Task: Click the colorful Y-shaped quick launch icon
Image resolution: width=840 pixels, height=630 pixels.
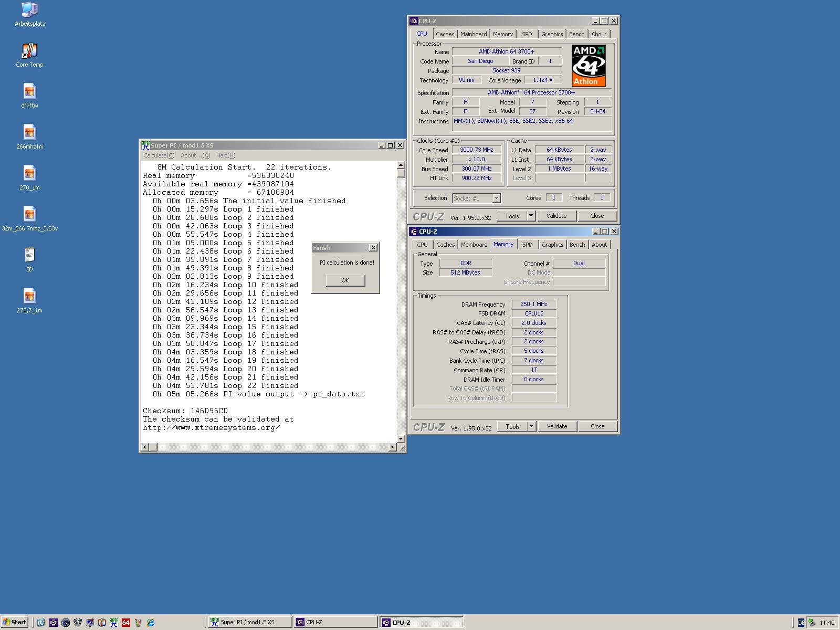Action: (138, 622)
